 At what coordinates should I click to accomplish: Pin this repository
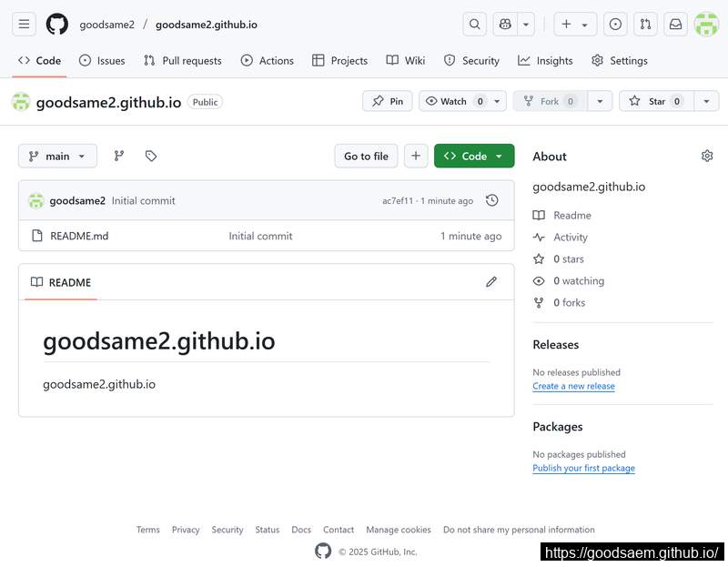point(388,101)
